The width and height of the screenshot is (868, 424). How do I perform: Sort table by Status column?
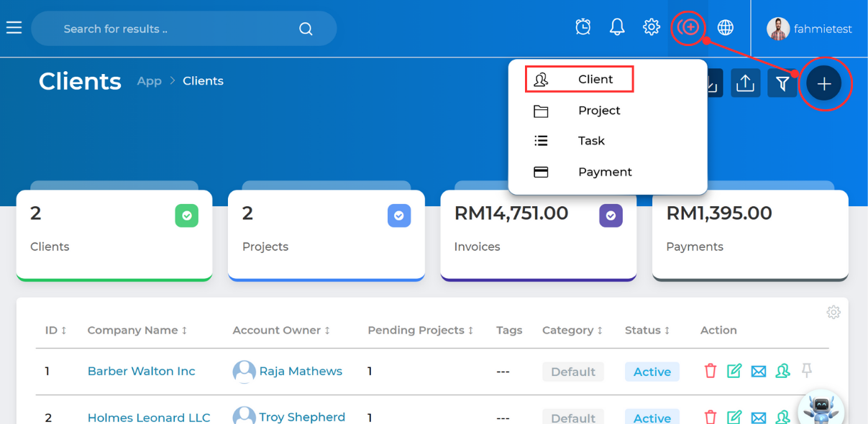[647, 330]
